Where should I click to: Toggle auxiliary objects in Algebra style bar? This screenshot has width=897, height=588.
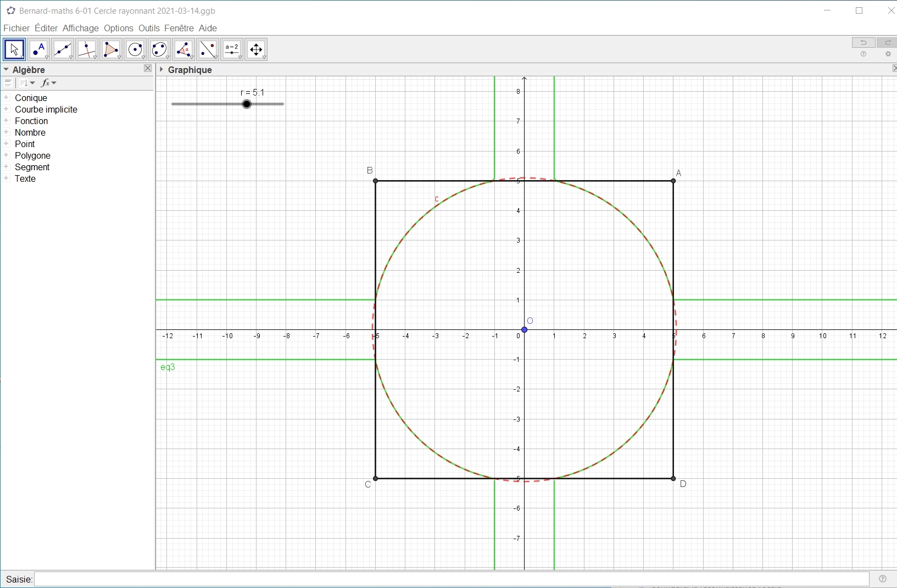click(x=8, y=83)
